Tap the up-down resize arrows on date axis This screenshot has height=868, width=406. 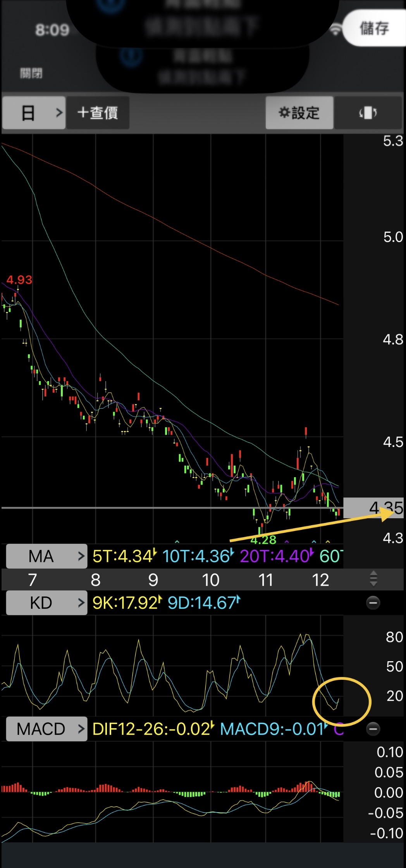click(373, 579)
